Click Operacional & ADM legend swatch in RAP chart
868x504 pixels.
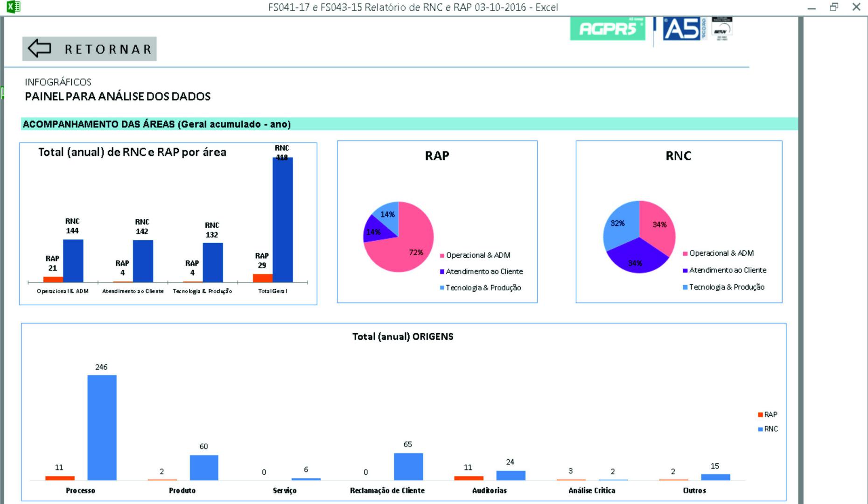442,256
